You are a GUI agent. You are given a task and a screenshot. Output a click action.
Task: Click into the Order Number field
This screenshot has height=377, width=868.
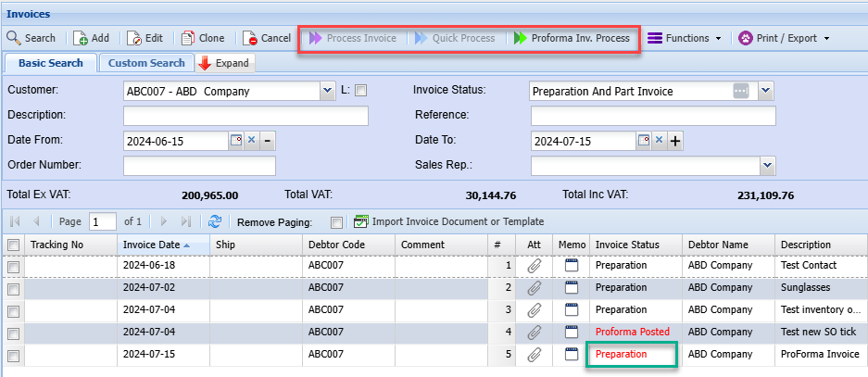(x=199, y=166)
